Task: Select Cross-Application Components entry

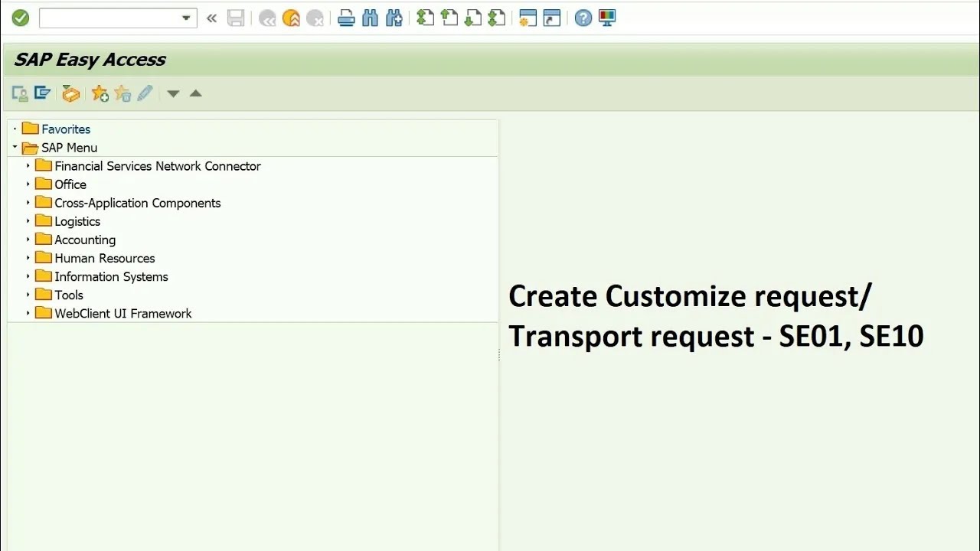Action: click(138, 203)
